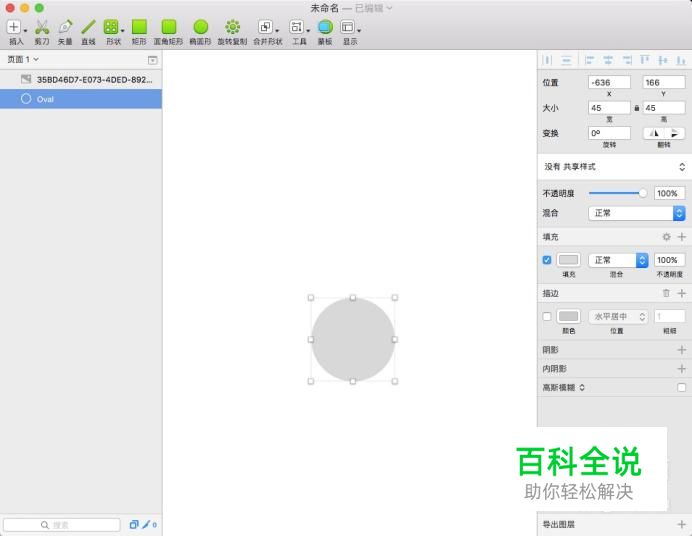Select the 圆角矩形 rounded rectangle tool
The image size is (692, 536).
(x=169, y=28)
